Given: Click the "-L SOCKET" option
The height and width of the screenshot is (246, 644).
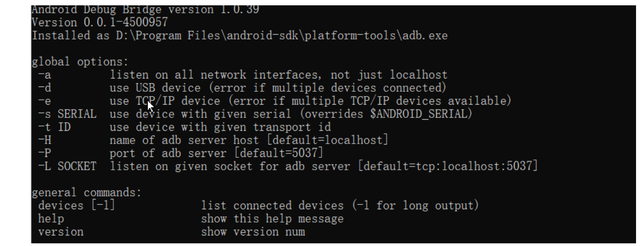Looking at the screenshot, I should tap(67, 166).
